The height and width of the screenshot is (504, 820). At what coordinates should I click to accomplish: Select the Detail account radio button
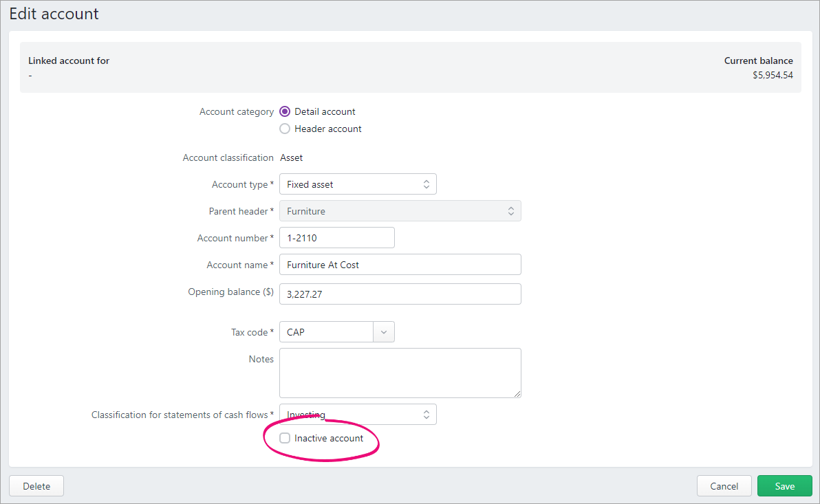(x=285, y=111)
